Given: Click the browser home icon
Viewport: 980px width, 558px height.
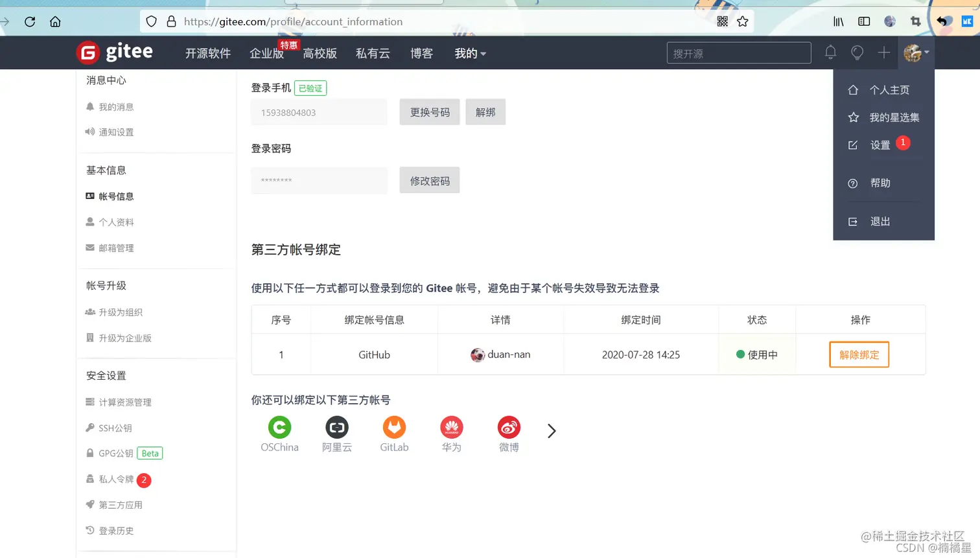Looking at the screenshot, I should click(x=55, y=21).
